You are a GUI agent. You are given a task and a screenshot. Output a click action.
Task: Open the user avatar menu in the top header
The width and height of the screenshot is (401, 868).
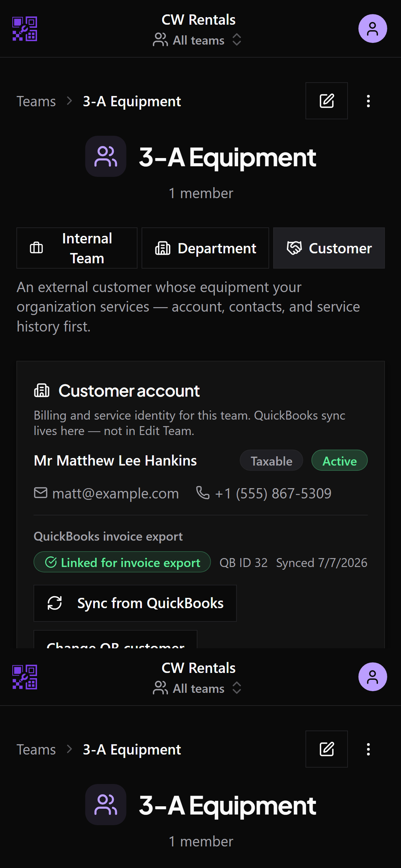[373, 28]
